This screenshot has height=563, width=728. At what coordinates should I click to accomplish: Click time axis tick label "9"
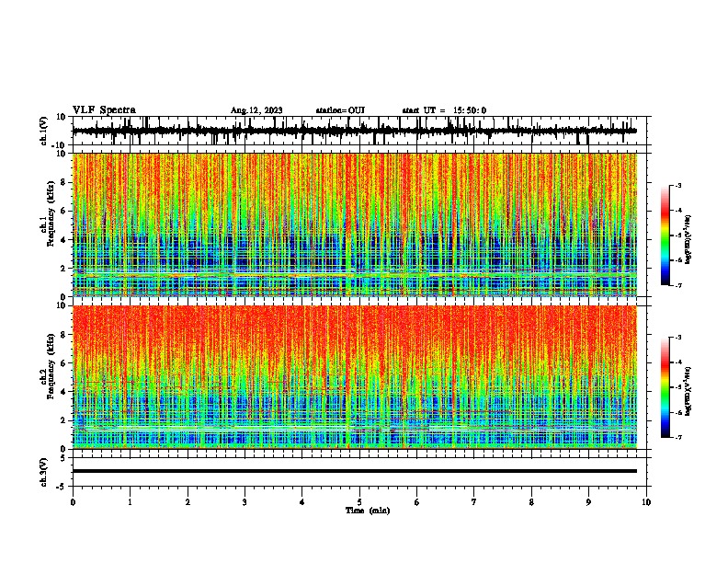click(588, 502)
